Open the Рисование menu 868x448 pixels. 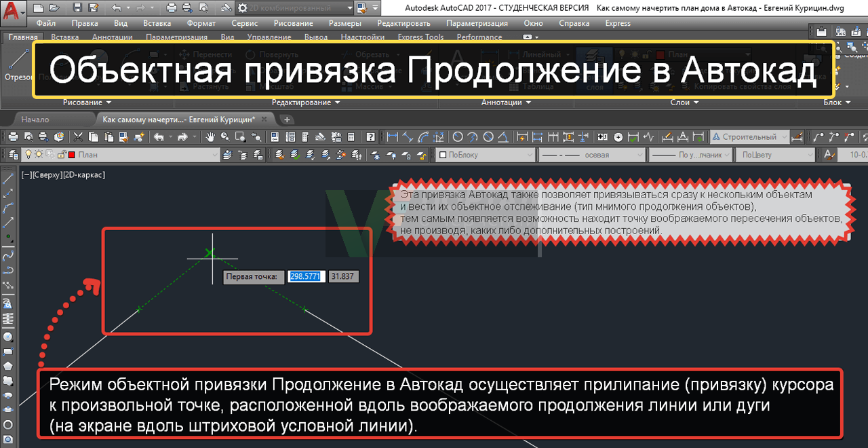(x=294, y=23)
